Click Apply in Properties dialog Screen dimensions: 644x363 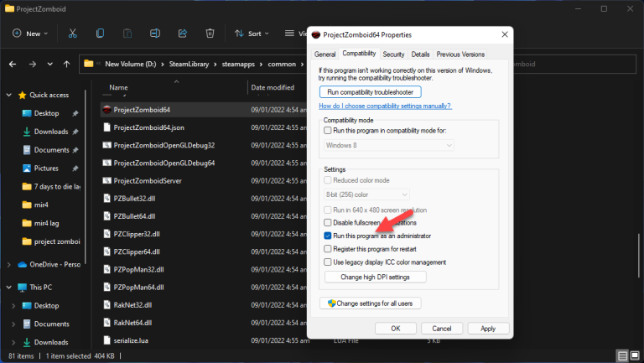(x=488, y=329)
